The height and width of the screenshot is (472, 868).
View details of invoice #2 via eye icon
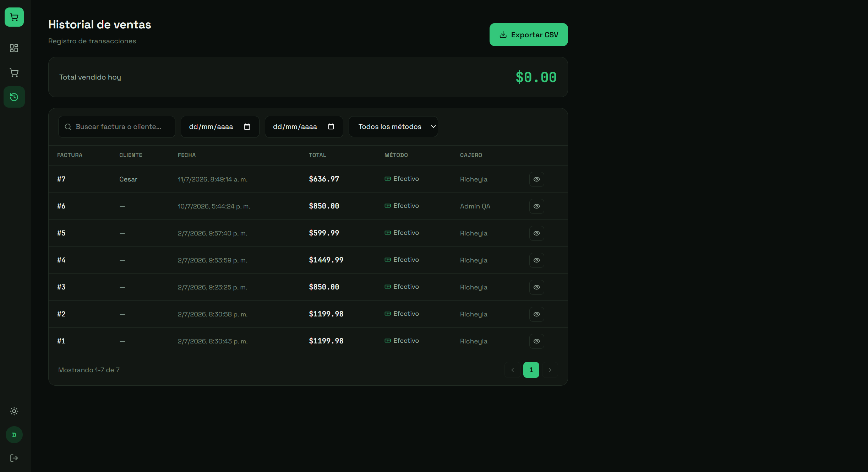coord(537,314)
